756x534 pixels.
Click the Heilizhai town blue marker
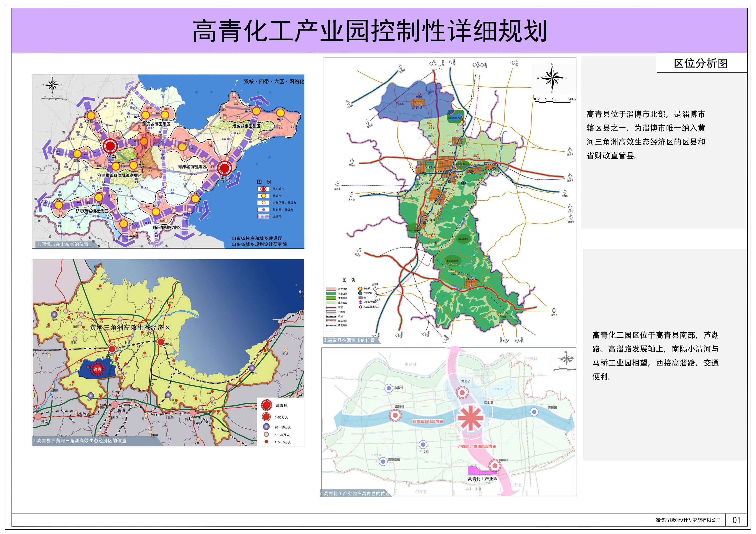tap(383, 461)
